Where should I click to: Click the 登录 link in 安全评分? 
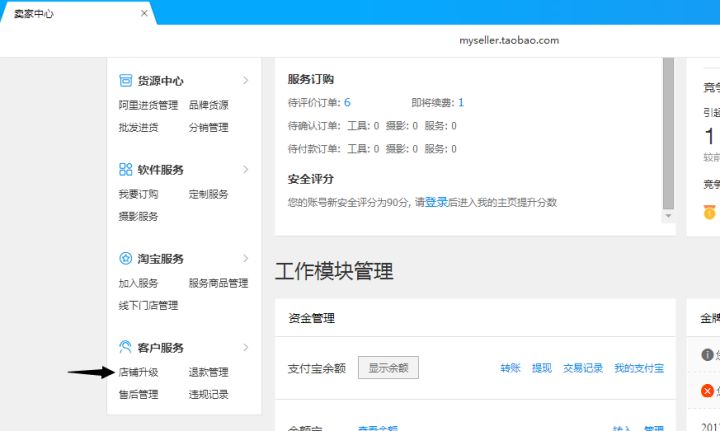point(436,202)
